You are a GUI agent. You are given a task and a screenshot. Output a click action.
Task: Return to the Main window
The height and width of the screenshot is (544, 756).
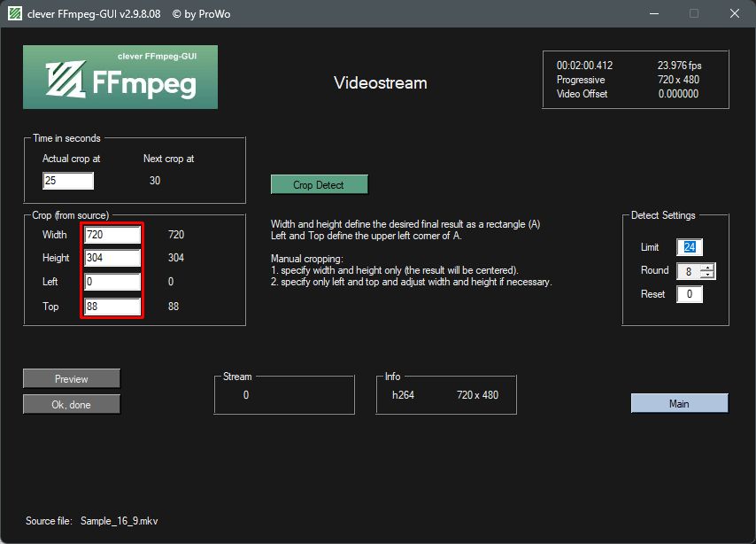point(679,403)
